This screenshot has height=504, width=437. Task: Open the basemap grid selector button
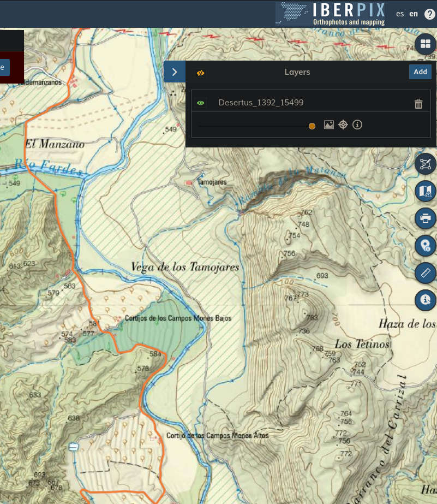[426, 44]
